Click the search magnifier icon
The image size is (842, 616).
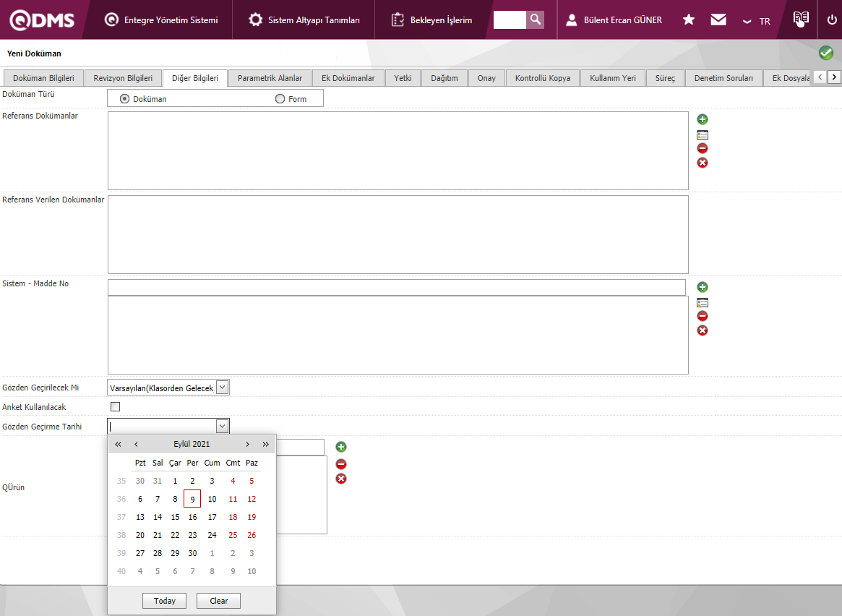click(535, 20)
